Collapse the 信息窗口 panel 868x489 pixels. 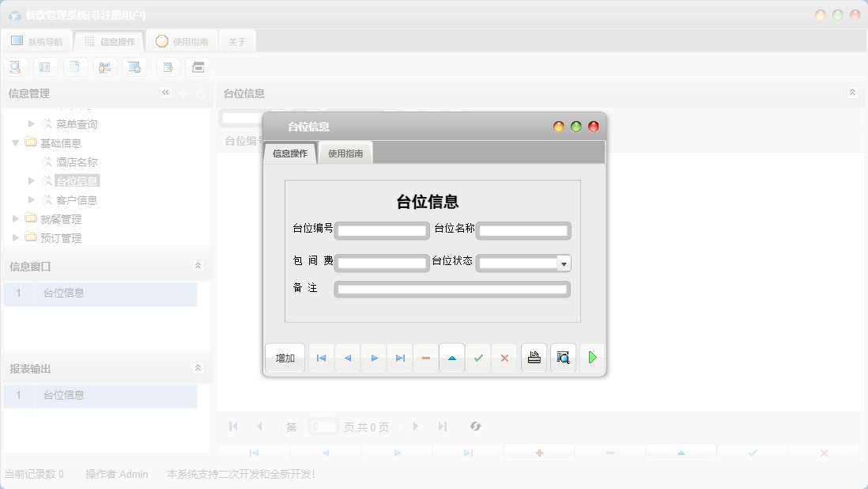(x=198, y=266)
